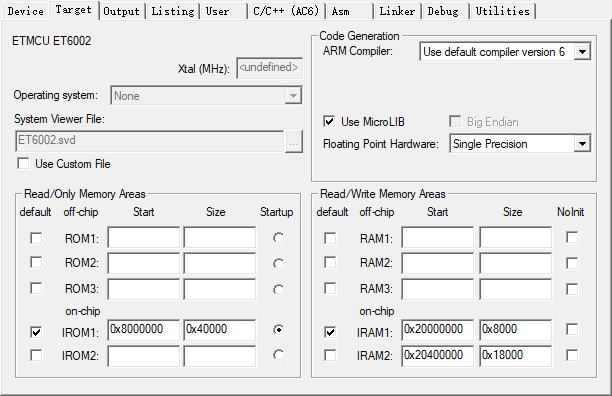Open the Output tab
The height and width of the screenshot is (396, 612).
coord(121,11)
